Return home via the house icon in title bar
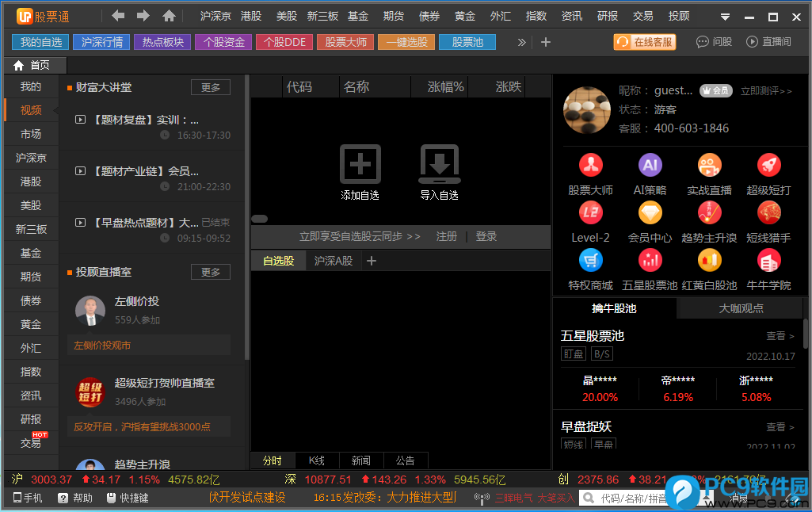 pos(169,16)
